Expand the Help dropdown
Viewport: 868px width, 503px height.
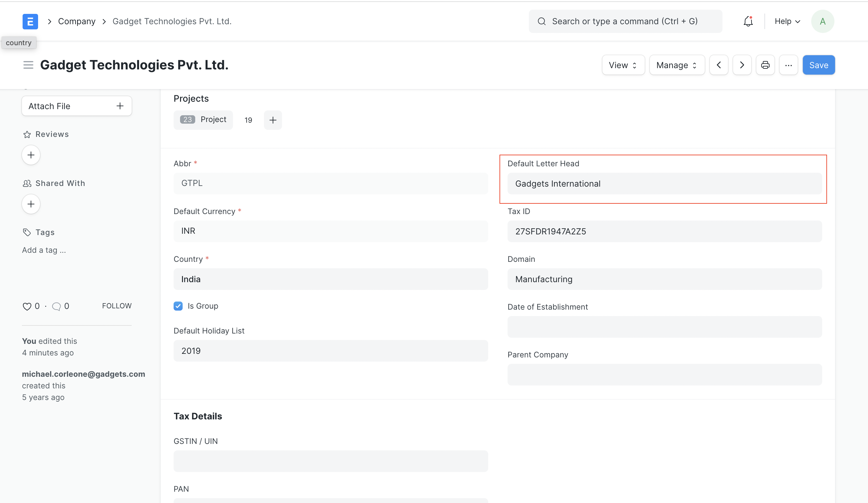pos(787,21)
